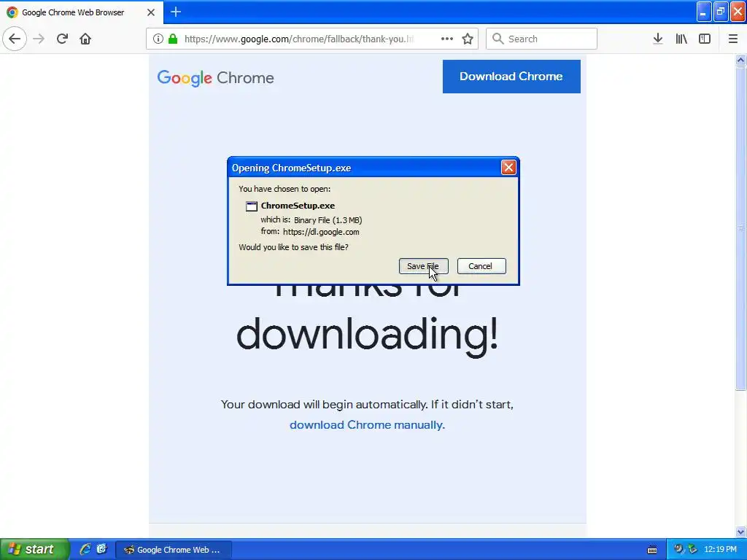
Task: Cancel the ChromeSetup.exe download dialog
Action: point(481,266)
